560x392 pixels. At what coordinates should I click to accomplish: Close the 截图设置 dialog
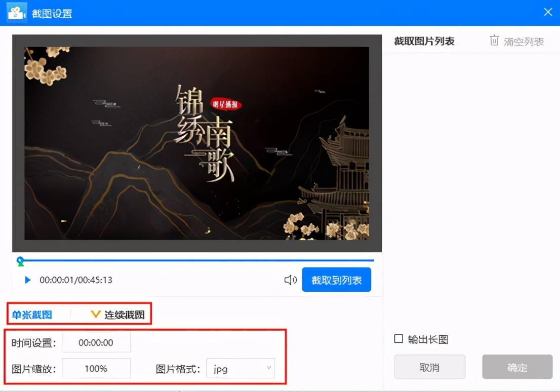tap(547, 12)
